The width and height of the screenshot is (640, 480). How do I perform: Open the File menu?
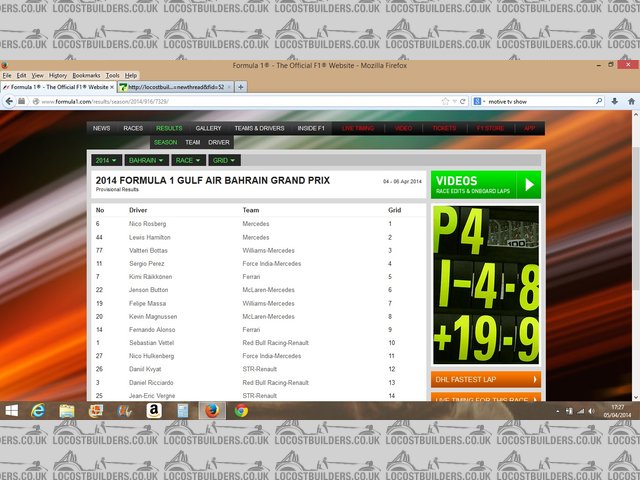coord(7,76)
